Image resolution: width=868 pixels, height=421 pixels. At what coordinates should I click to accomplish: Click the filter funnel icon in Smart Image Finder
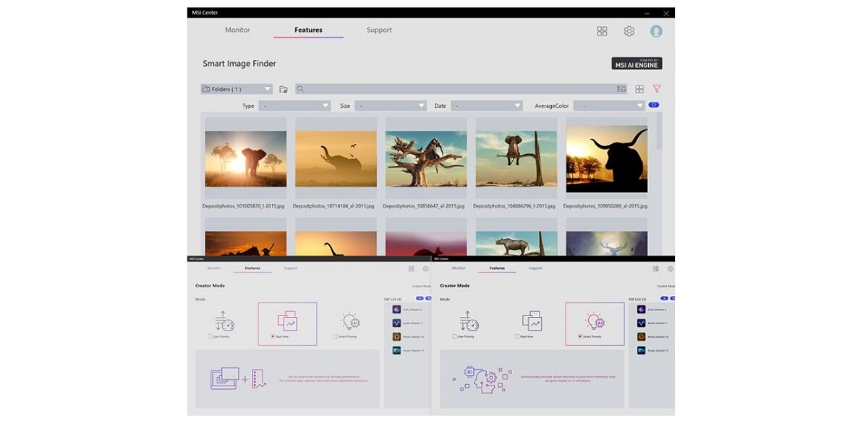coord(657,89)
